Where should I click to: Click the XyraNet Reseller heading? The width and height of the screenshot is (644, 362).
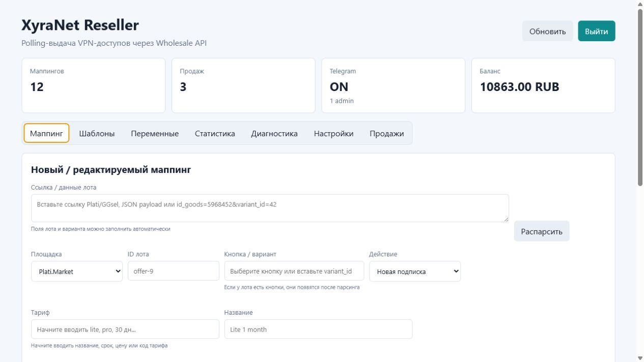pos(80,24)
